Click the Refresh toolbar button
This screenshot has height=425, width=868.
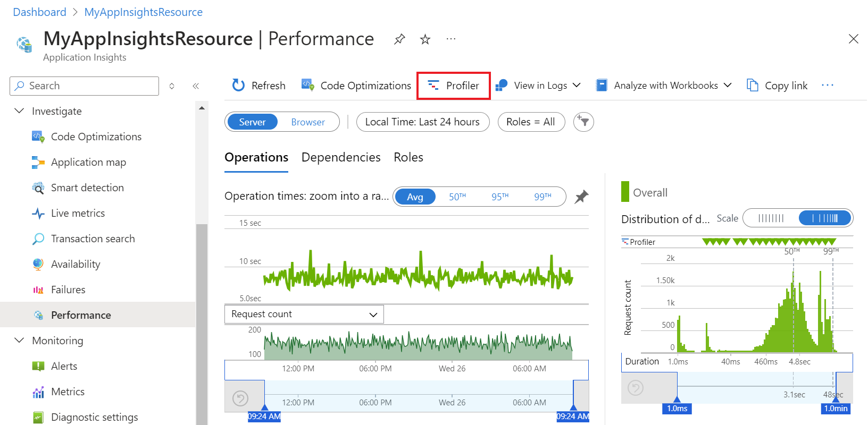[259, 86]
